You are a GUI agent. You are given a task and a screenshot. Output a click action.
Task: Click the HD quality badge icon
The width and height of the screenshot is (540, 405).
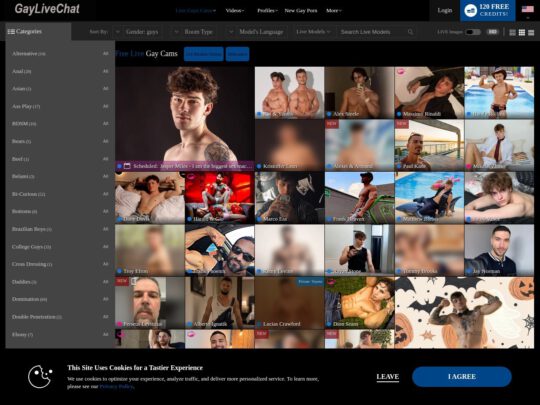click(492, 32)
